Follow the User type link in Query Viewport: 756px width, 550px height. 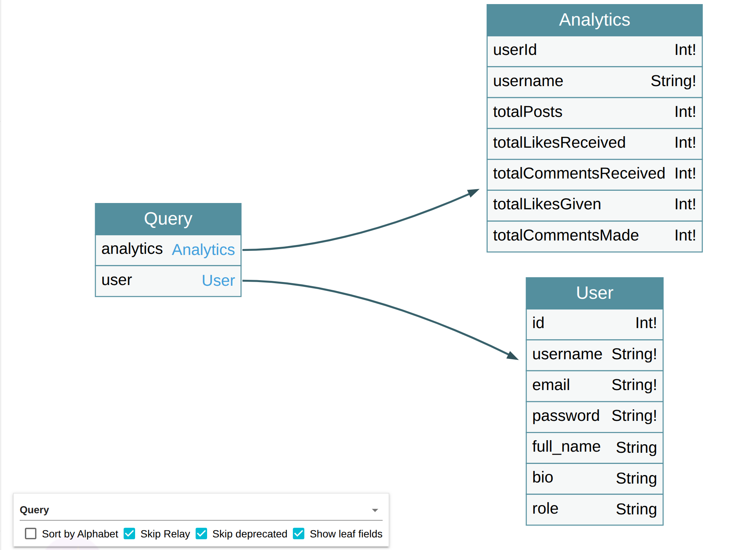click(218, 281)
